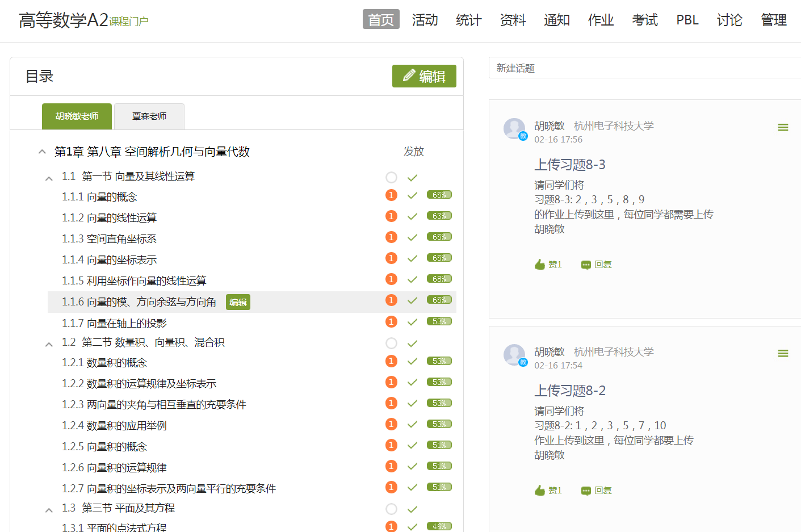Click the reply icon on post 上传习题8-2

pos(586,491)
